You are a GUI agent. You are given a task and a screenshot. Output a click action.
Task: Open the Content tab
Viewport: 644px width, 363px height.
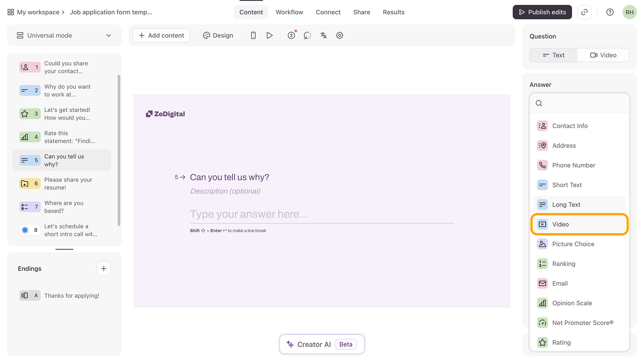(x=251, y=12)
